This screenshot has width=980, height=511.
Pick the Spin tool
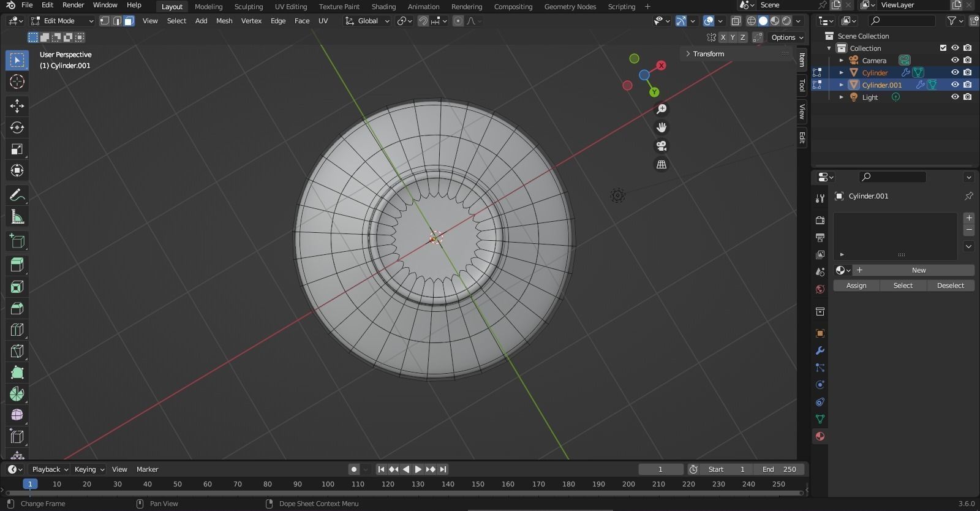[x=17, y=394]
